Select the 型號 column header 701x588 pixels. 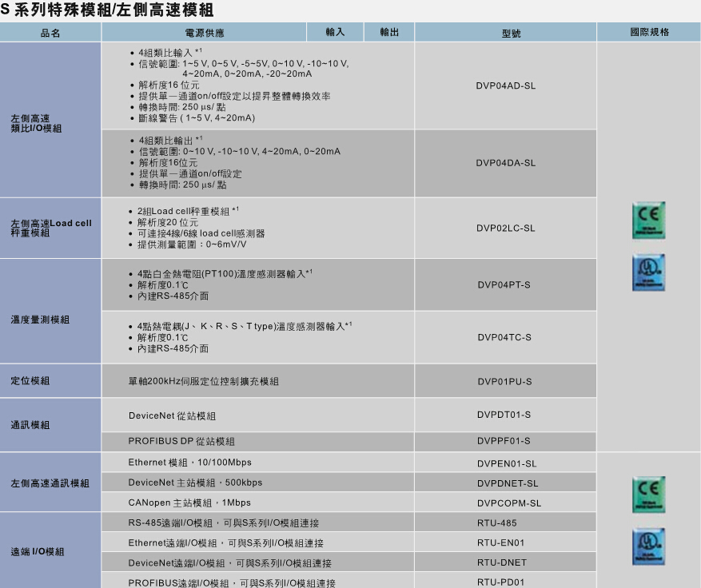tap(505, 34)
